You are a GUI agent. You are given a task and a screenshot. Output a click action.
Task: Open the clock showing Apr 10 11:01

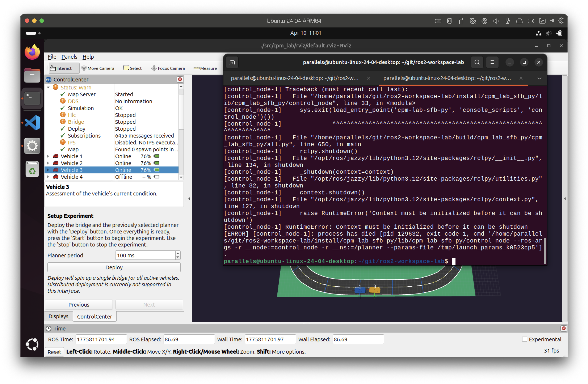pos(306,33)
